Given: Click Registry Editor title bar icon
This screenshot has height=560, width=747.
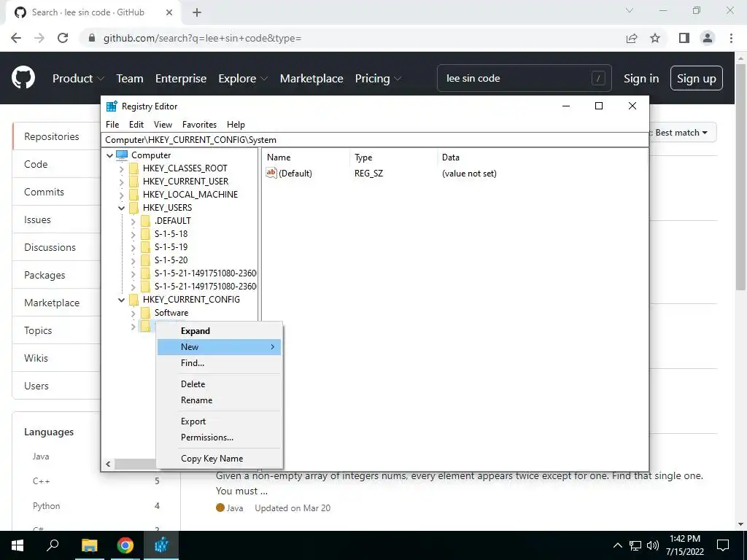Looking at the screenshot, I should click(x=112, y=106).
